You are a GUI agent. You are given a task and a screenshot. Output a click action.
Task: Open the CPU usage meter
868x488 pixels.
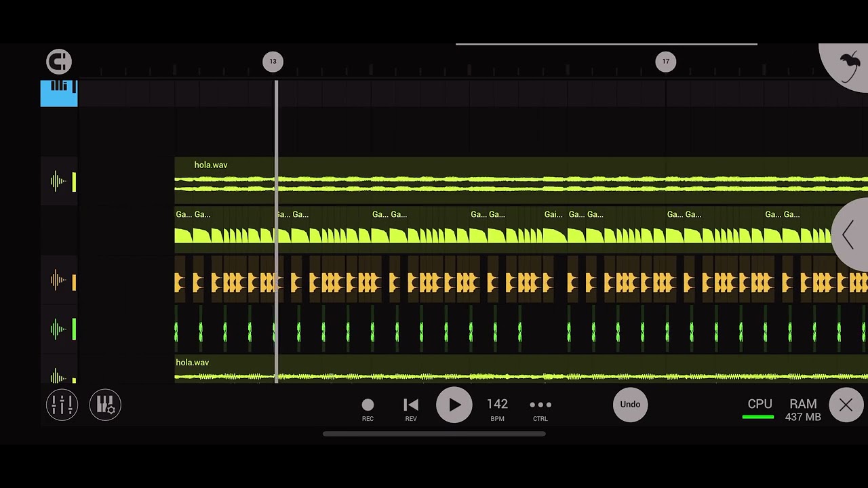[759, 409]
